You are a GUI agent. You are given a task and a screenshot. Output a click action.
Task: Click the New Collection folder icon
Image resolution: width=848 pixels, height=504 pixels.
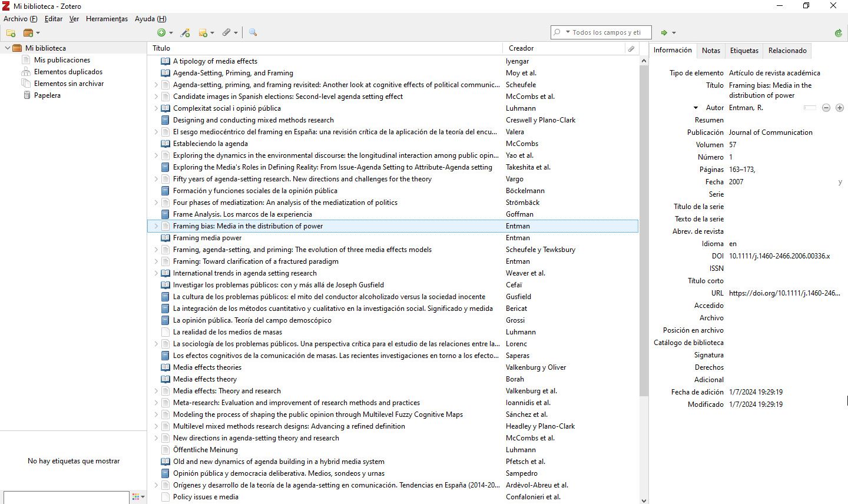(11, 33)
